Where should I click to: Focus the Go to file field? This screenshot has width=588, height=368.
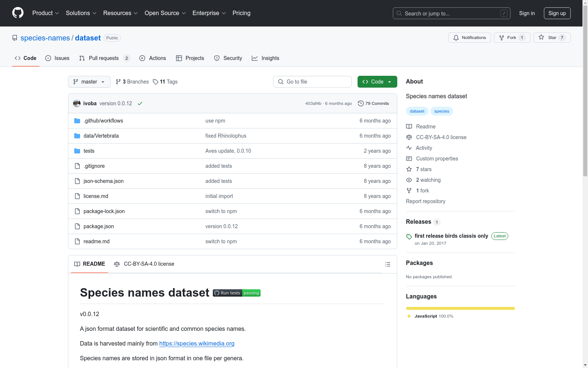click(x=312, y=82)
